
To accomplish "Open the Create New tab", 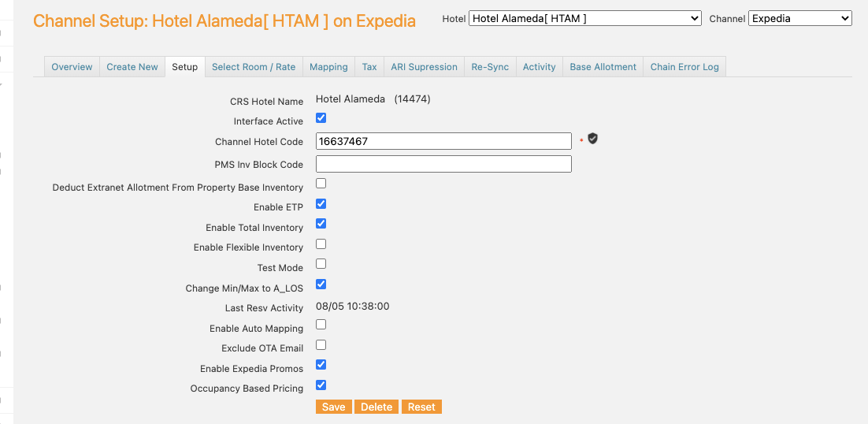I will [x=132, y=66].
